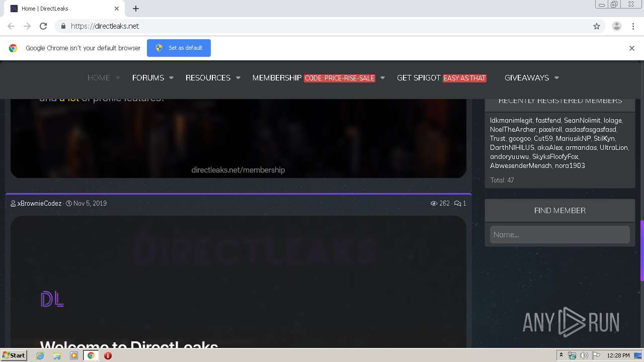The image size is (644, 362).
Task: Open the GET SPIGOT navigation item
Action: (x=419, y=78)
